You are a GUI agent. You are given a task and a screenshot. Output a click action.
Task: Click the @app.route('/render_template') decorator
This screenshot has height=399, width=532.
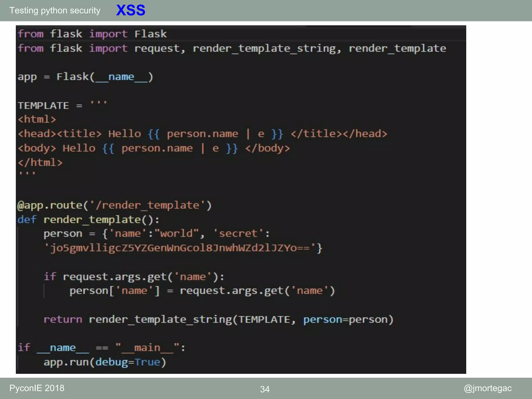(115, 205)
